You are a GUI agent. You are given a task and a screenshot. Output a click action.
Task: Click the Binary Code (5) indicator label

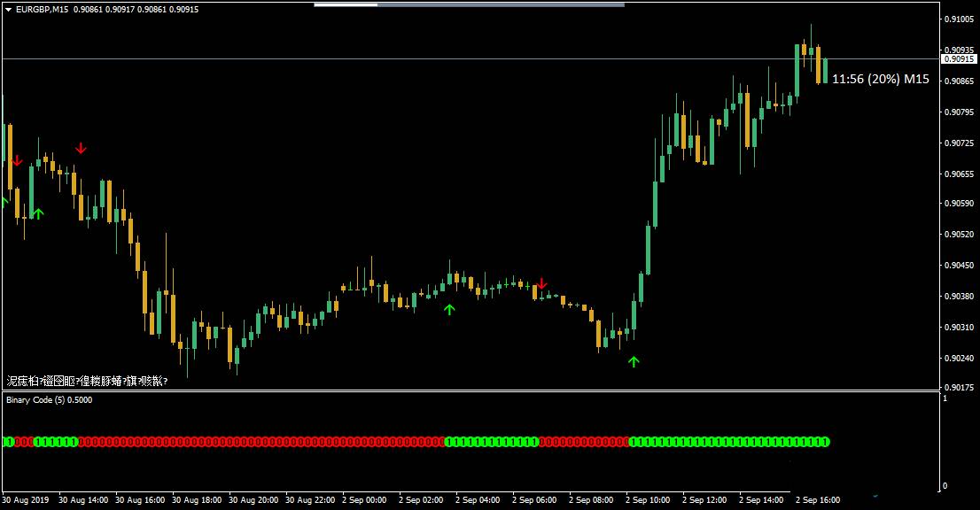point(49,400)
